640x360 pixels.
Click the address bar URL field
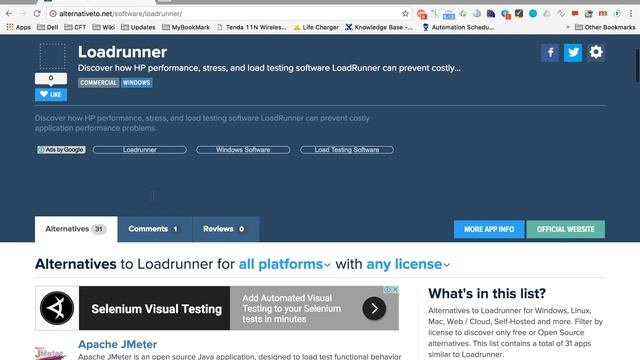pyautogui.click(x=229, y=13)
